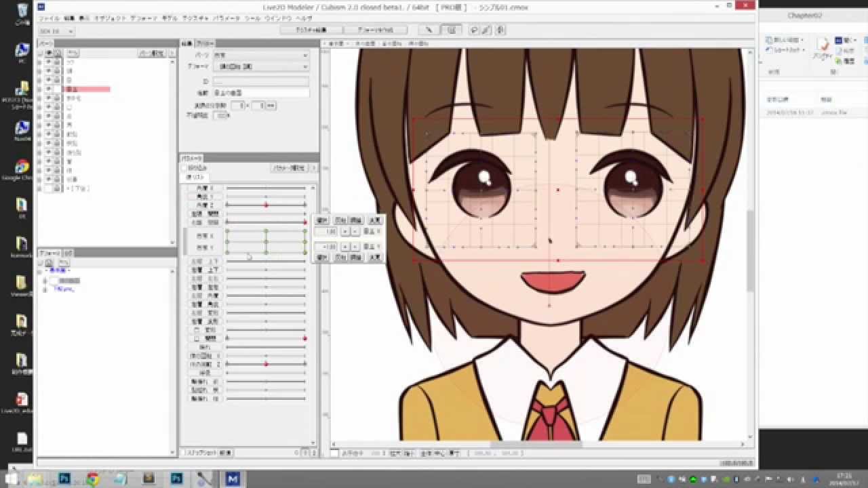Open File Explorer from the taskbar
868x488 pixels.
[35, 479]
